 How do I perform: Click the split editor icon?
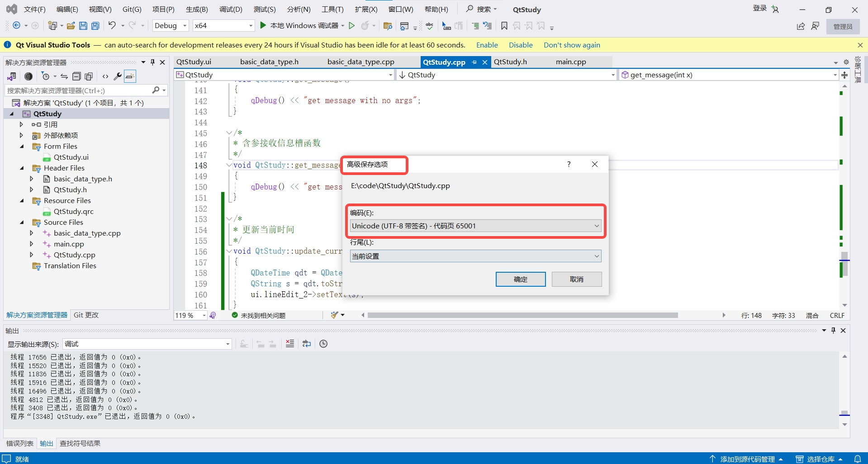tap(844, 75)
